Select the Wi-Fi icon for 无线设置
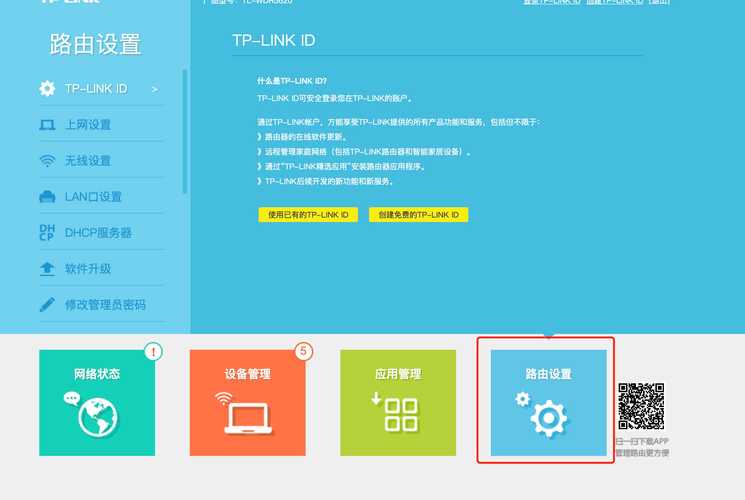 (x=47, y=161)
